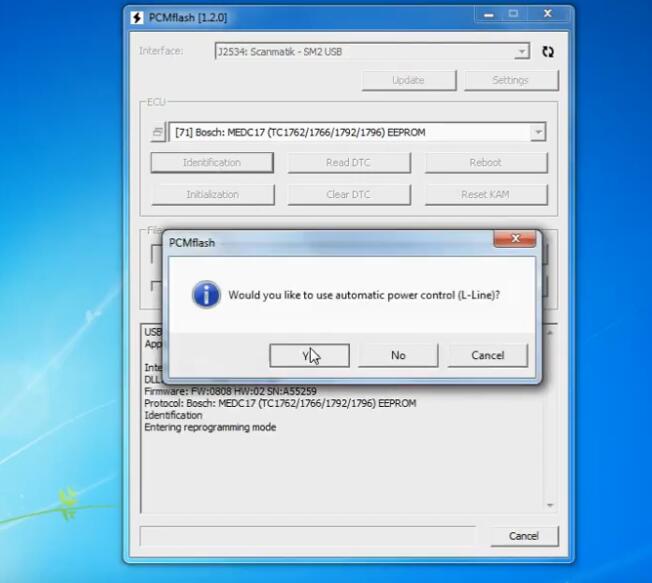Click the 'Identification' log line
This screenshot has height=583, width=652.
(x=173, y=415)
